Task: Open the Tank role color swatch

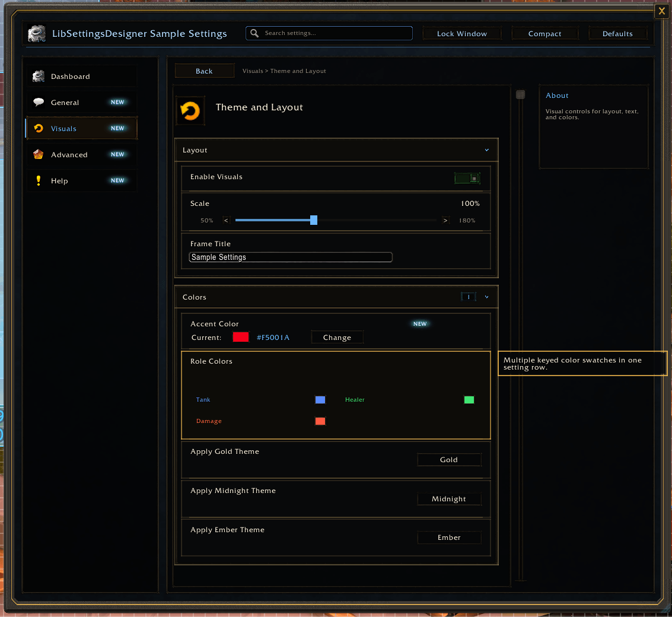Action: coord(320,400)
